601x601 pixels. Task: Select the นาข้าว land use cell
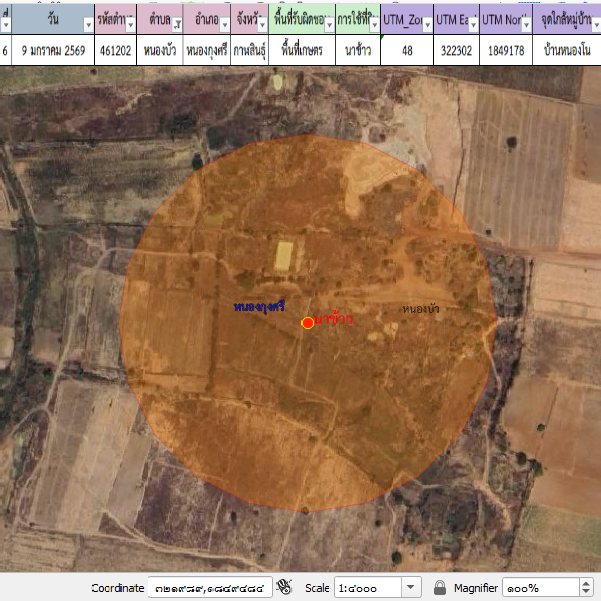tap(358, 50)
